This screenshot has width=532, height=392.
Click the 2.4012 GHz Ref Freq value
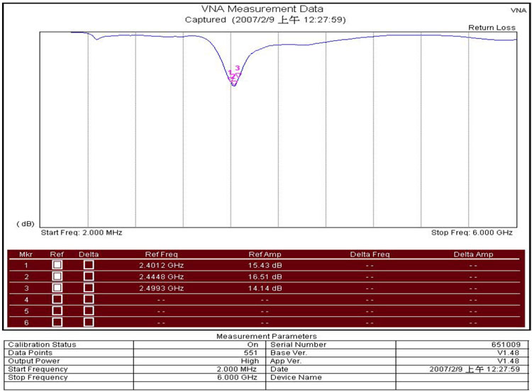point(162,265)
